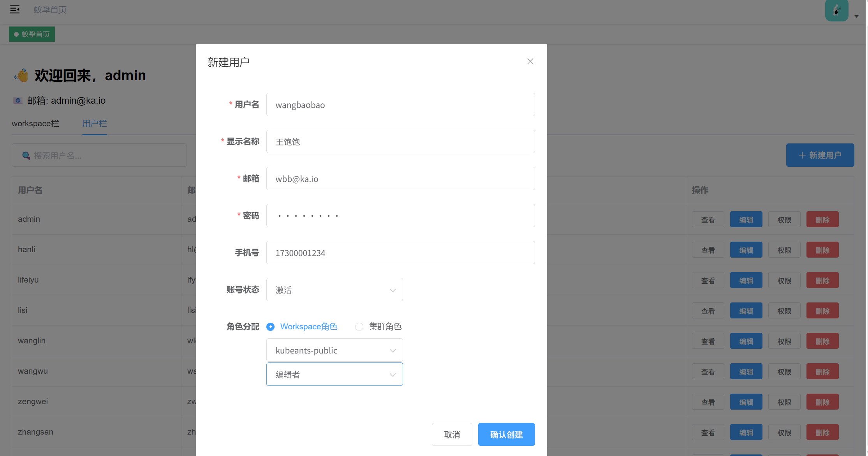
Task: Click the 确认创建 button
Action: pos(506,434)
